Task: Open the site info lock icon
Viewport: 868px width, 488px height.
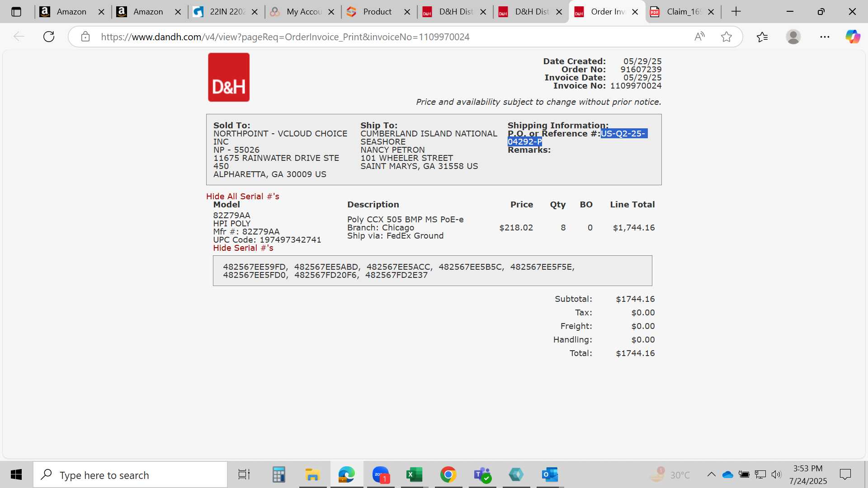Action: pyautogui.click(x=85, y=37)
